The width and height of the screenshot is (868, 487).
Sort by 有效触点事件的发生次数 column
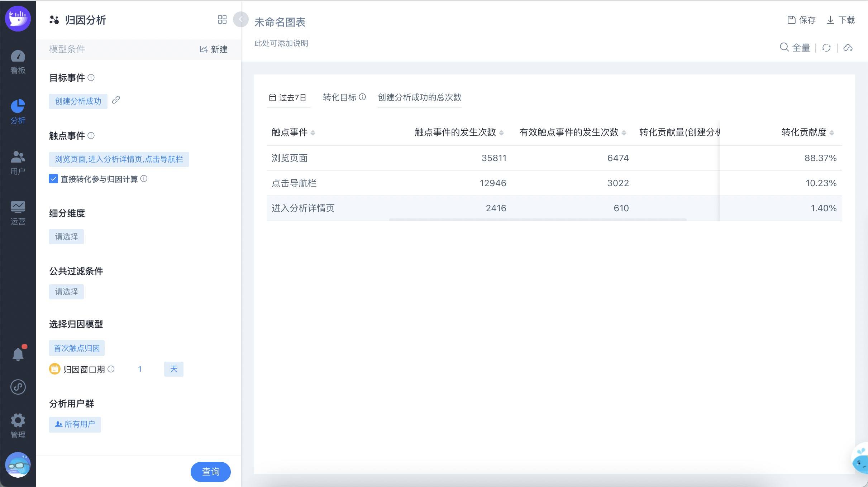[624, 133]
